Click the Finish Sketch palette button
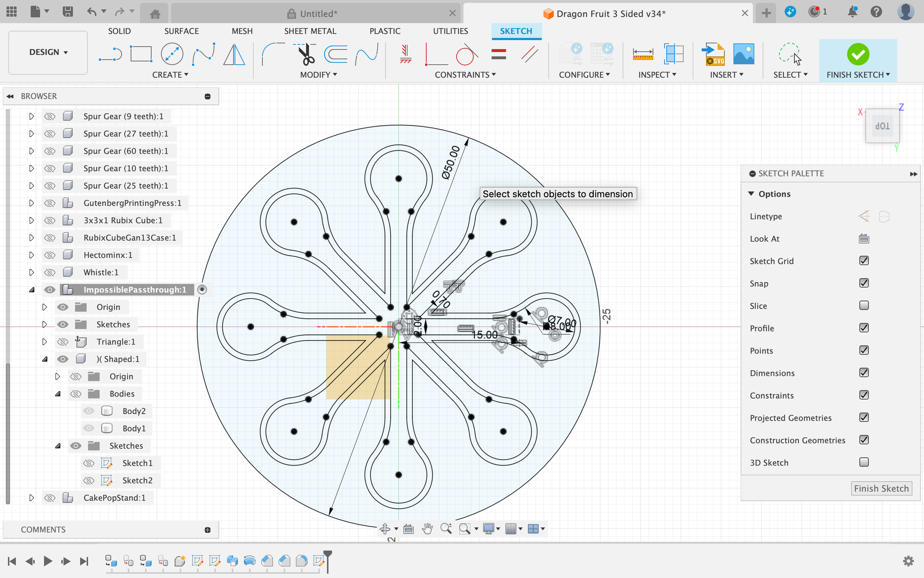 (881, 489)
